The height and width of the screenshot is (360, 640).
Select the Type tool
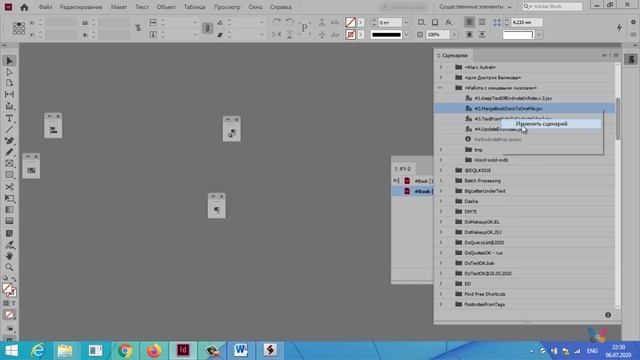9,118
